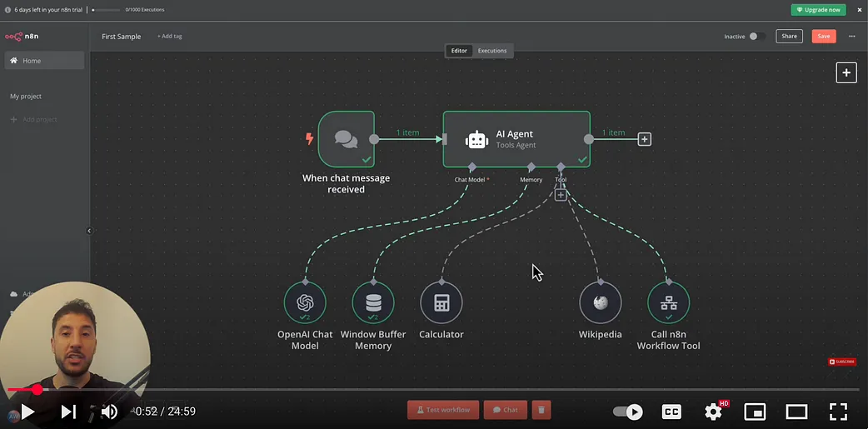Play the video

(27, 412)
